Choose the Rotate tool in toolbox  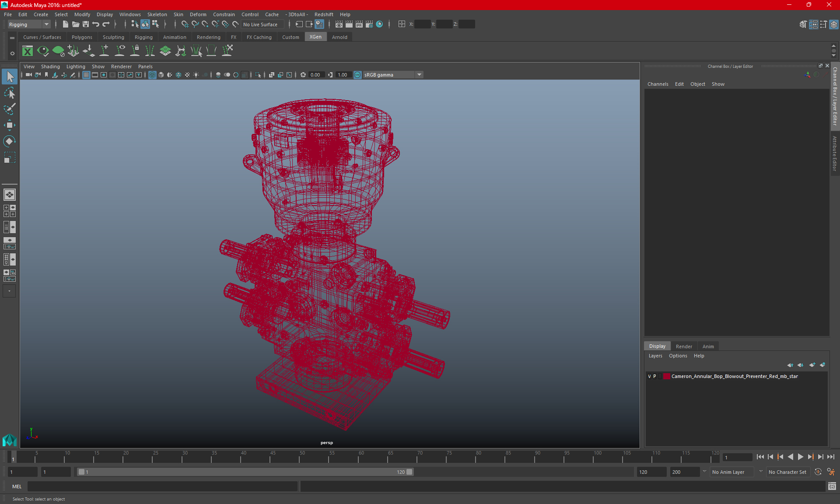click(x=10, y=141)
